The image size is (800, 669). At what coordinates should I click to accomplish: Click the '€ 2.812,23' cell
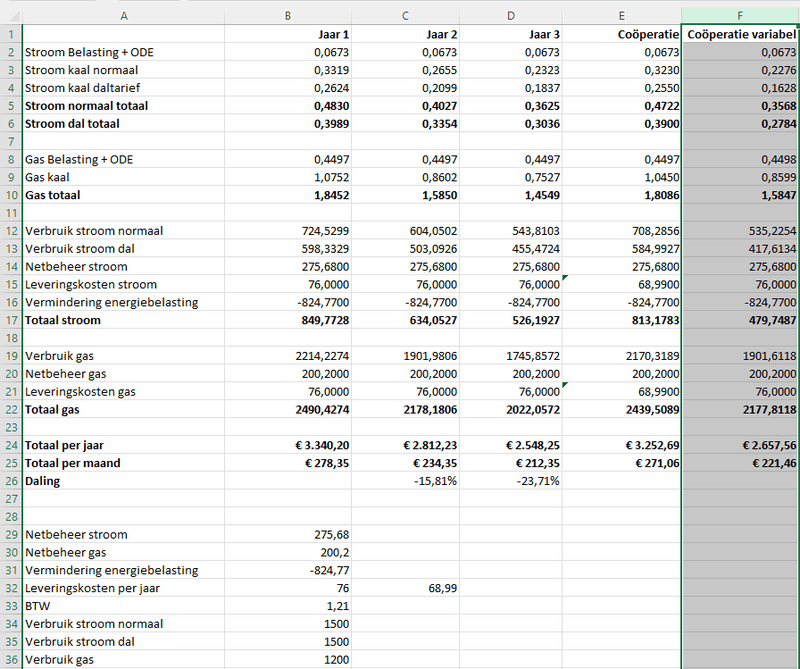405,445
